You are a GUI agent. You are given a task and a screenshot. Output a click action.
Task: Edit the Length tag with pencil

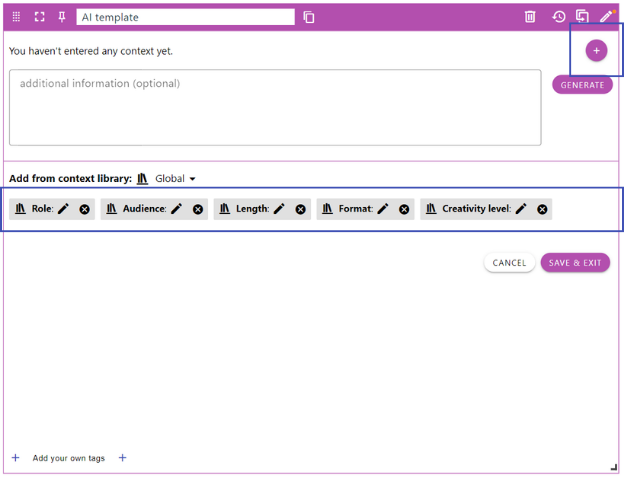click(x=280, y=209)
